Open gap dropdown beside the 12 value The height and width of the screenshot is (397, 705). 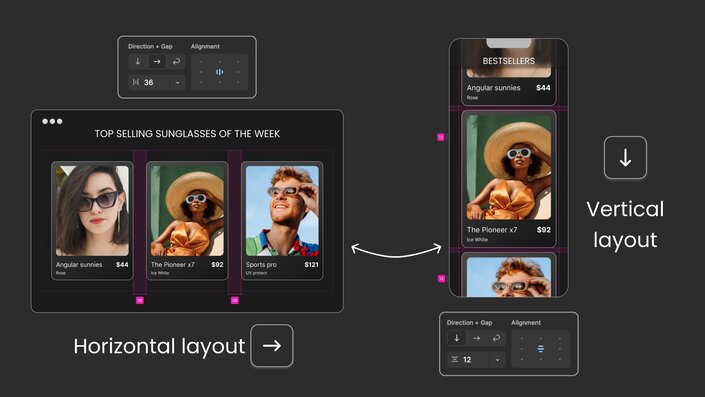click(x=497, y=360)
